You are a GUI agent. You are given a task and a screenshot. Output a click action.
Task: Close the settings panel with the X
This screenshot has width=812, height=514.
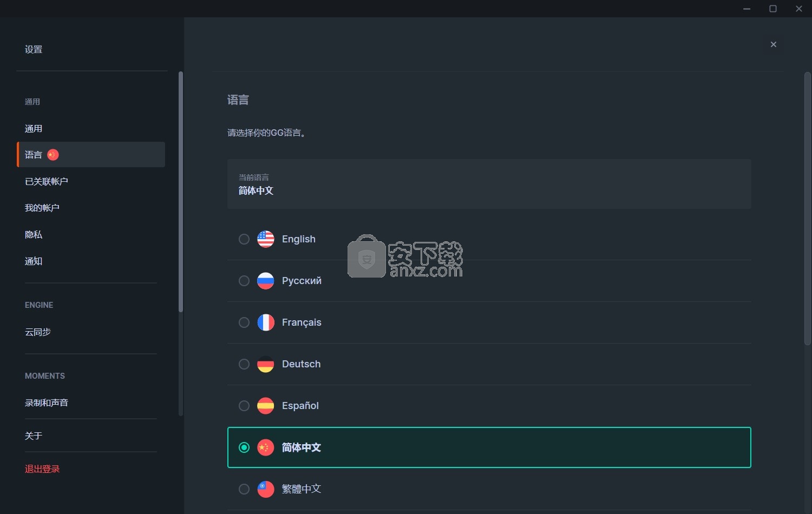(774, 44)
